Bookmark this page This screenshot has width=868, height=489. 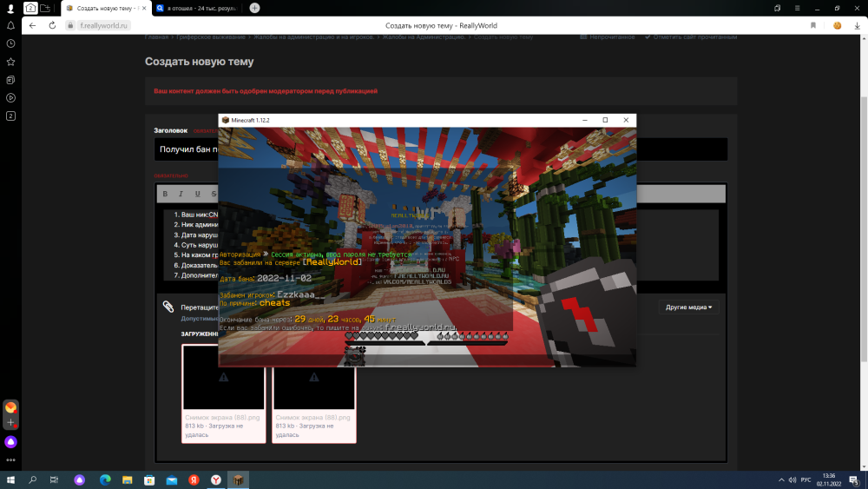coord(813,25)
